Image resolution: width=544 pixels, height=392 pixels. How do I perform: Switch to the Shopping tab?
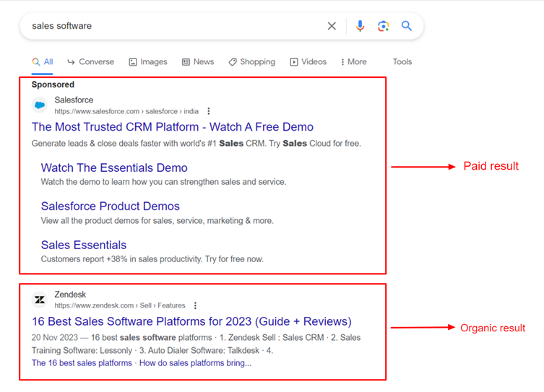tap(252, 62)
